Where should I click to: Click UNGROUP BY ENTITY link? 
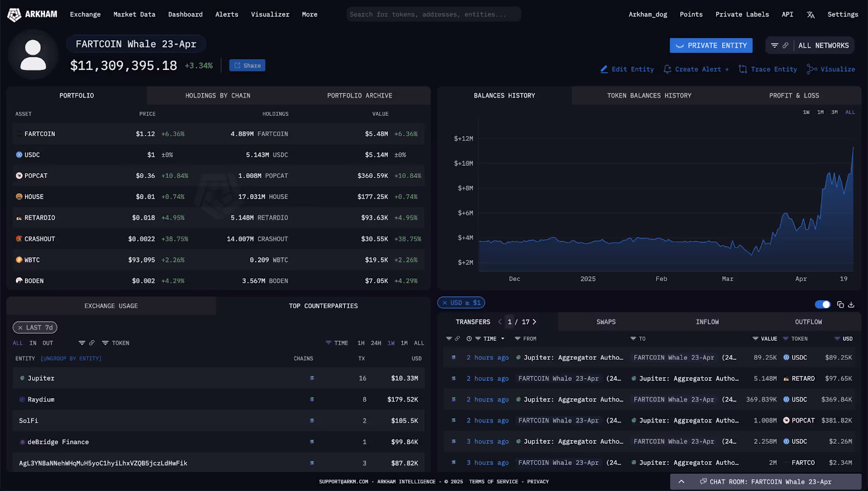71,359
